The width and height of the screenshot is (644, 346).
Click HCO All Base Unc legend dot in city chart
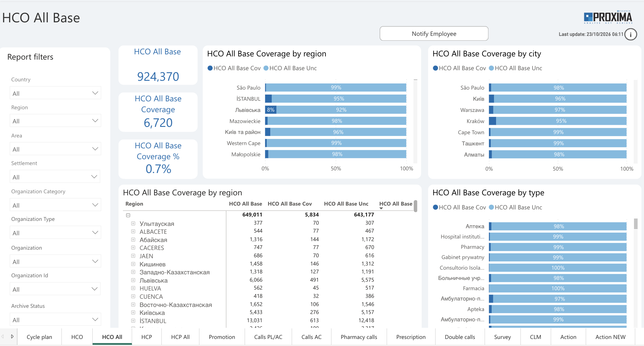pyautogui.click(x=491, y=68)
